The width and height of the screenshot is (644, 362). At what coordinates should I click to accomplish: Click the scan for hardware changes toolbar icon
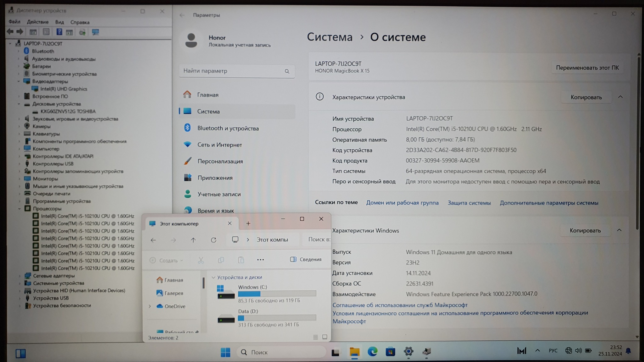[95, 32]
